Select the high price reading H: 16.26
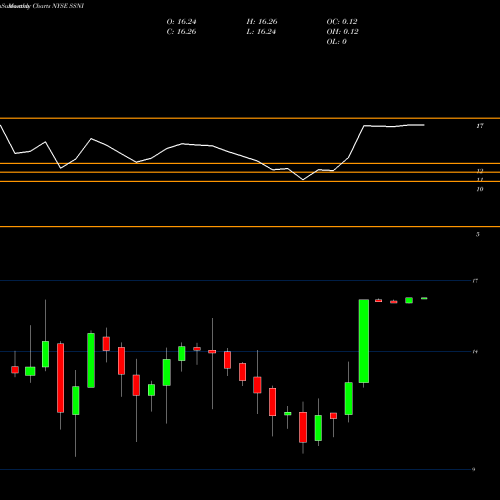 point(262,22)
